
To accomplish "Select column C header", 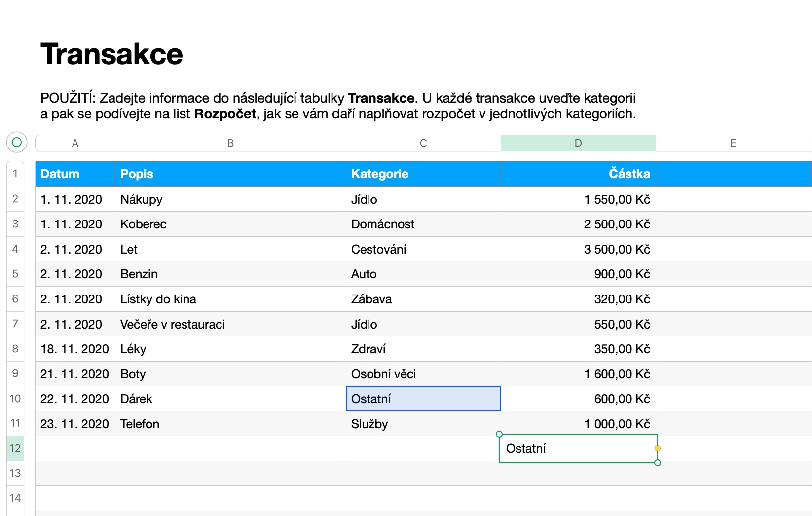I will [423, 143].
